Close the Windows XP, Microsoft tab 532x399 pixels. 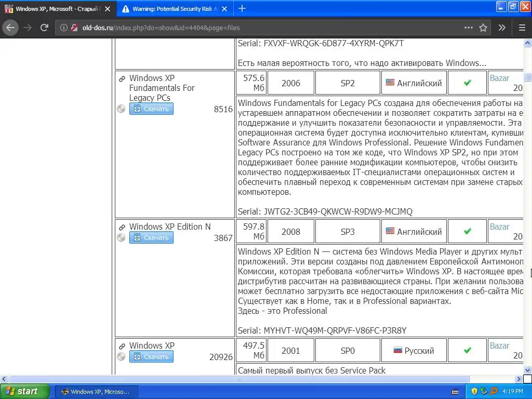point(108,9)
